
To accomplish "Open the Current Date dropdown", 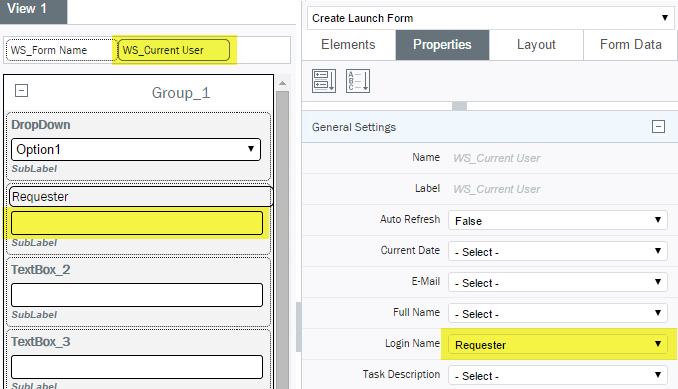I will tap(557, 252).
